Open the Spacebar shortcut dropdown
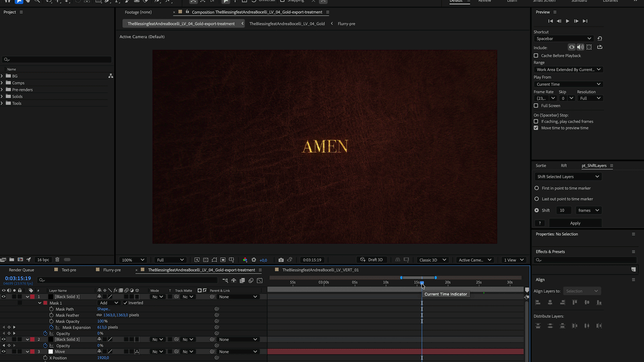 pyautogui.click(x=563, y=39)
